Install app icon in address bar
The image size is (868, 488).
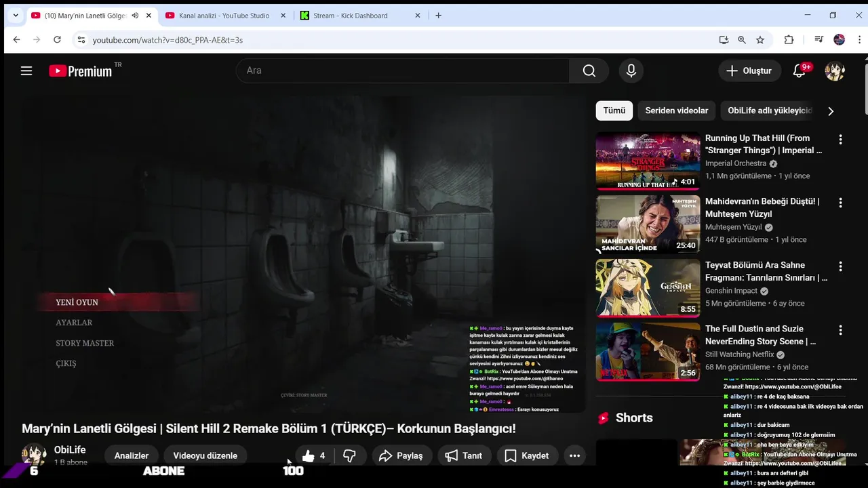click(724, 40)
